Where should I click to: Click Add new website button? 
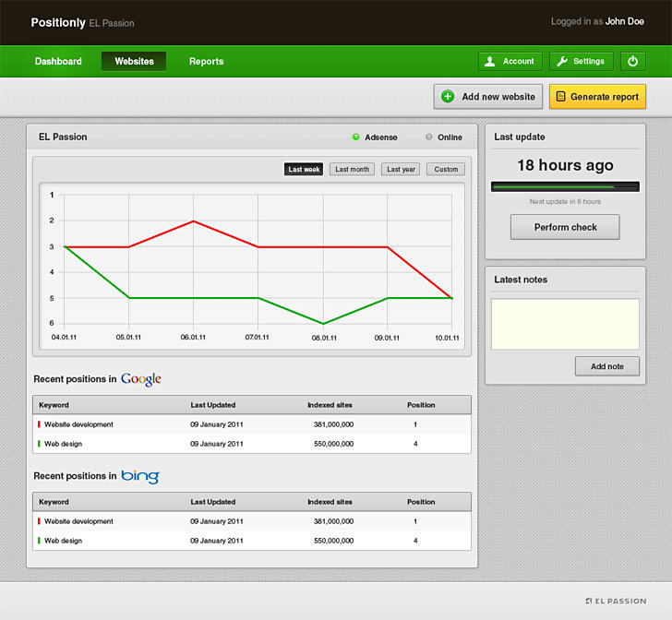[487, 96]
